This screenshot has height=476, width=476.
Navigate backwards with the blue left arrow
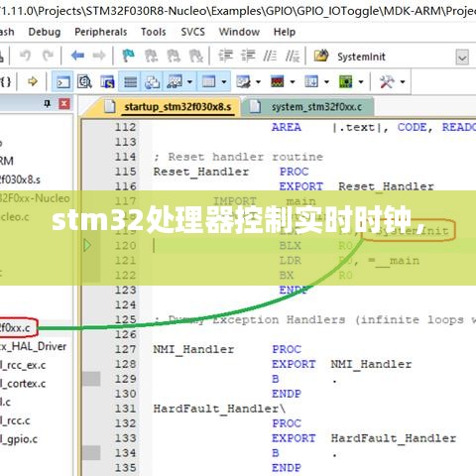(77, 56)
